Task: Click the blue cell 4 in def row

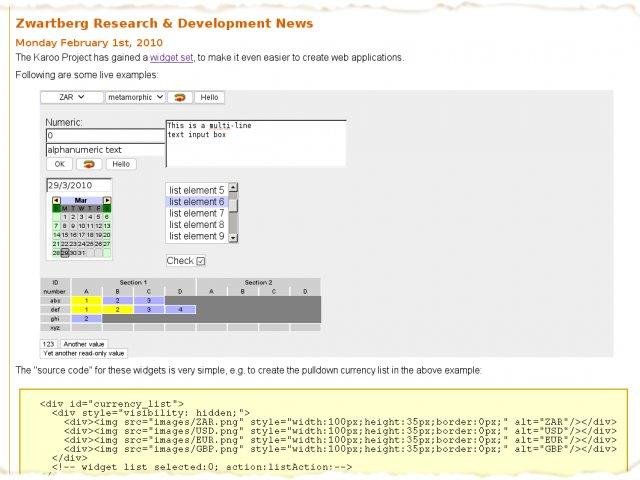Action: click(180, 310)
